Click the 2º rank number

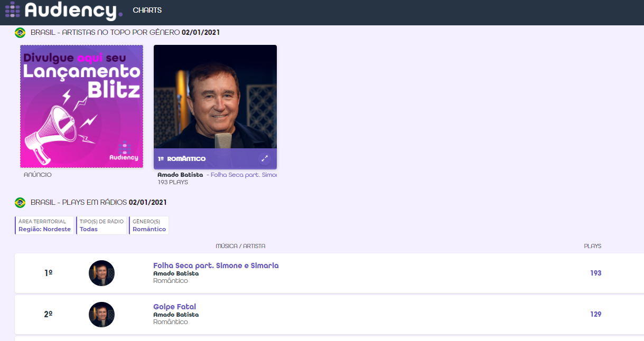click(x=48, y=314)
